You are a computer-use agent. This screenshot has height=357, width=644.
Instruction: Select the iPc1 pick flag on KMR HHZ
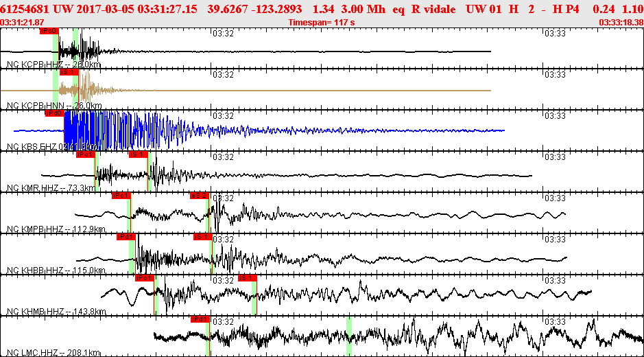[x=86, y=154]
